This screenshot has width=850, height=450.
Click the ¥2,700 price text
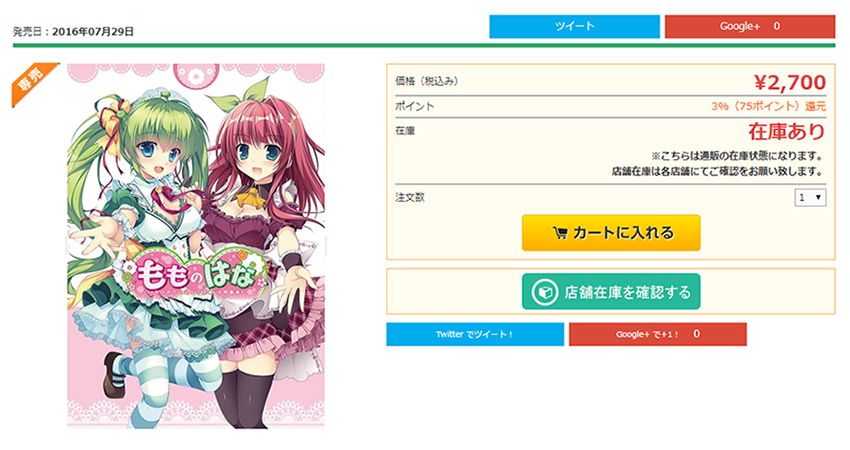[x=790, y=82]
